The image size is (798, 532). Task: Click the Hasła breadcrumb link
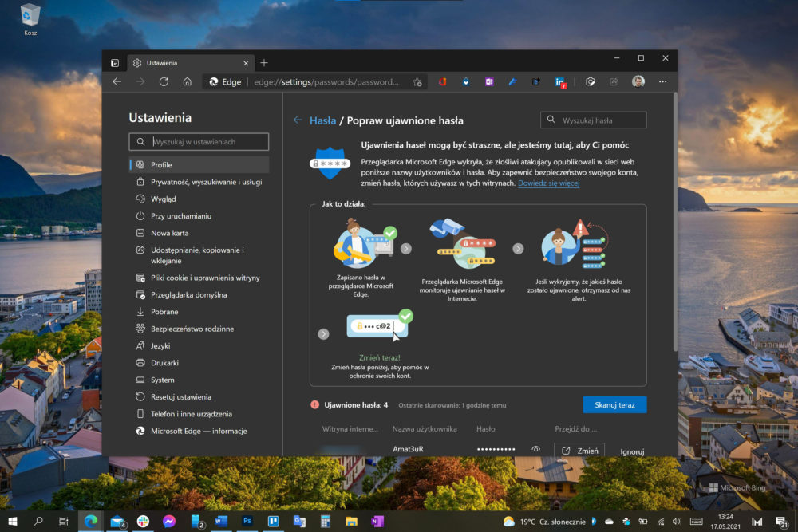[x=322, y=120]
